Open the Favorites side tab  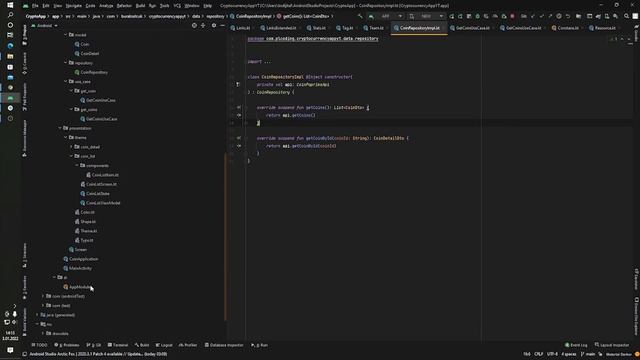pyautogui.click(x=25, y=287)
